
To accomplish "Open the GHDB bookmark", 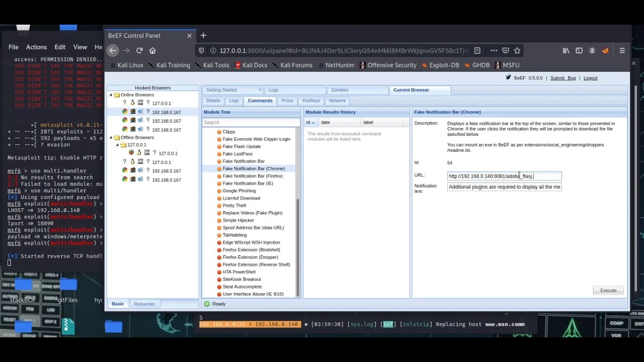I will click(x=477, y=65).
